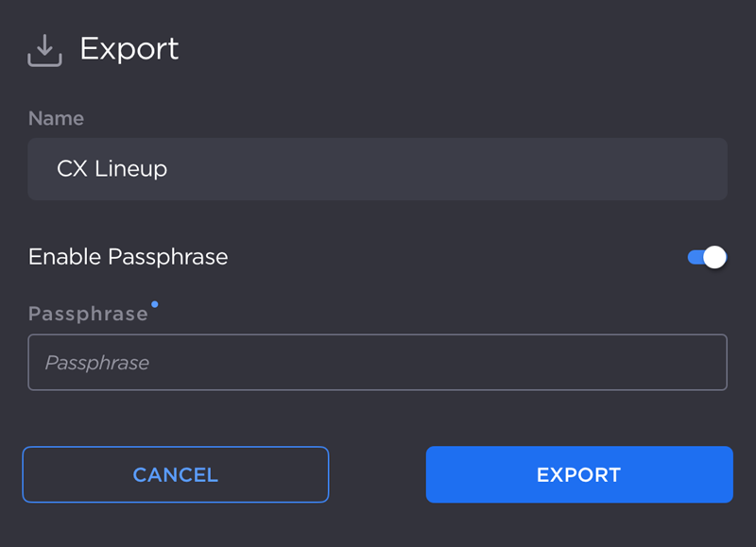Image resolution: width=756 pixels, height=547 pixels.
Task: Click the Export dialog title text
Action: click(129, 49)
